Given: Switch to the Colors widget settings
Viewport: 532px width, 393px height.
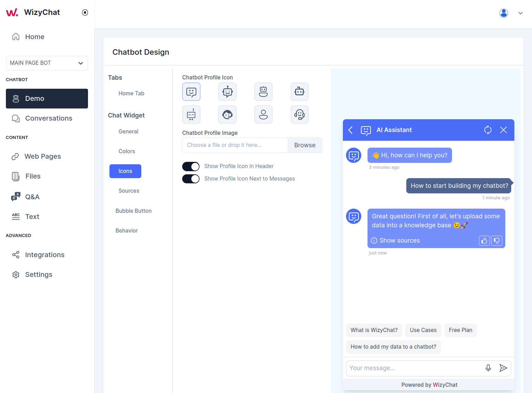Looking at the screenshot, I should [127, 151].
